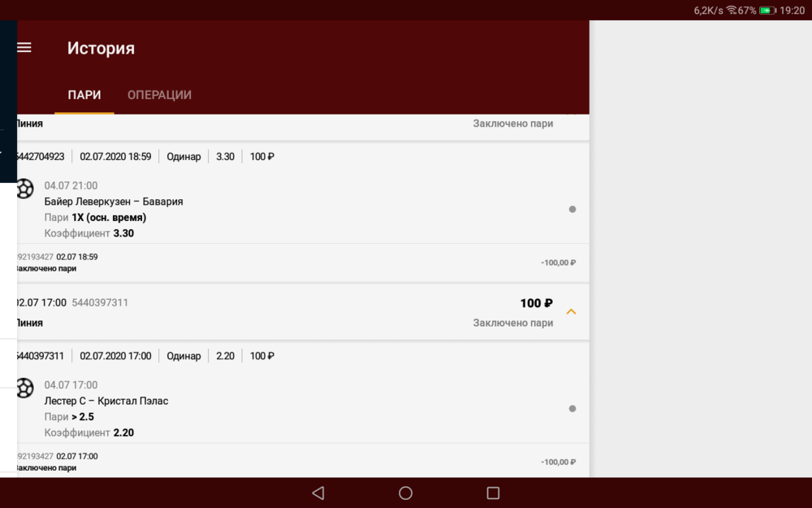Tap match time 04.07 21:00
812x508 pixels.
click(x=71, y=185)
